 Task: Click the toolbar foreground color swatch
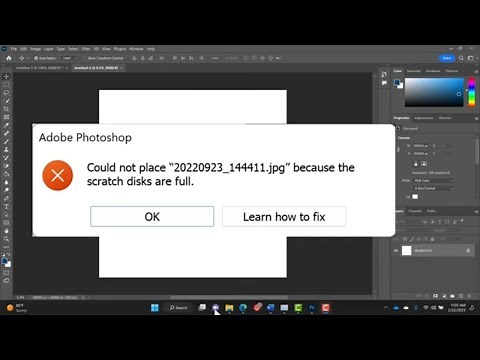pyautogui.click(x=5, y=261)
